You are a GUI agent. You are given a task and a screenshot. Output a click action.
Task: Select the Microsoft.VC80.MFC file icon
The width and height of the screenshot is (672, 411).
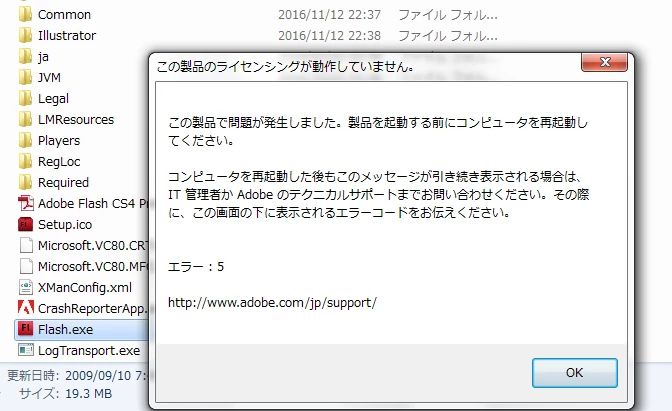pyautogui.click(x=25, y=266)
